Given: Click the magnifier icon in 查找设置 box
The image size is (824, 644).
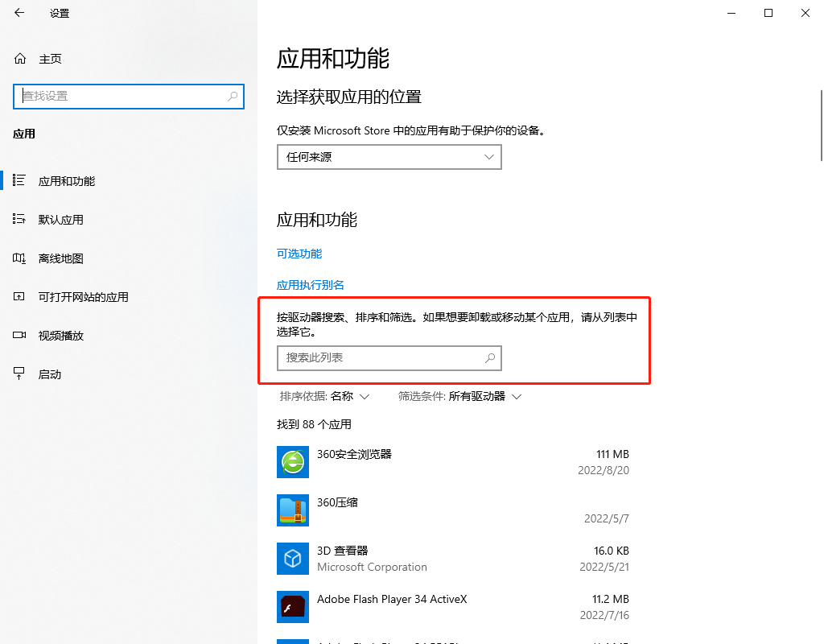Looking at the screenshot, I should point(233,96).
